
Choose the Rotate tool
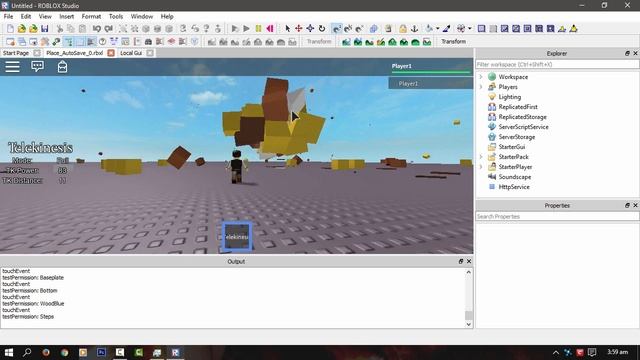pos(322,29)
